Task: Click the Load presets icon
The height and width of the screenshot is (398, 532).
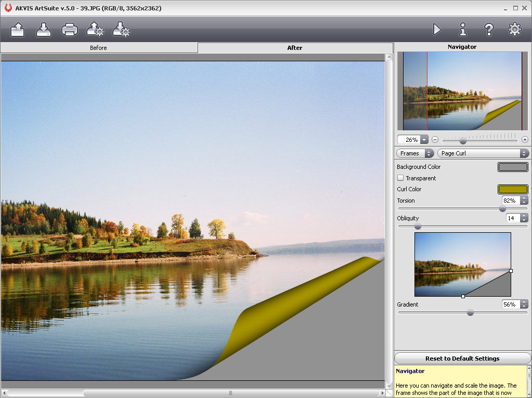Action: 95,30
